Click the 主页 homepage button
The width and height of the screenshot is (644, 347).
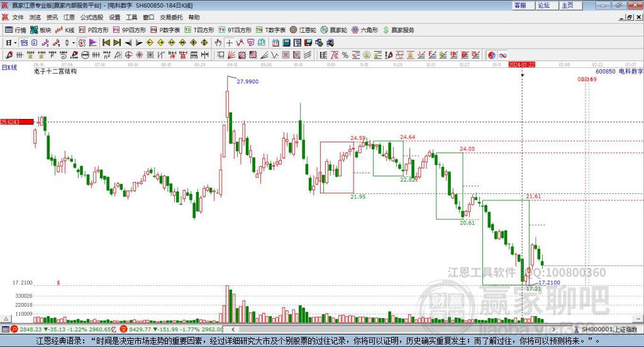pyautogui.click(x=571, y=5)
